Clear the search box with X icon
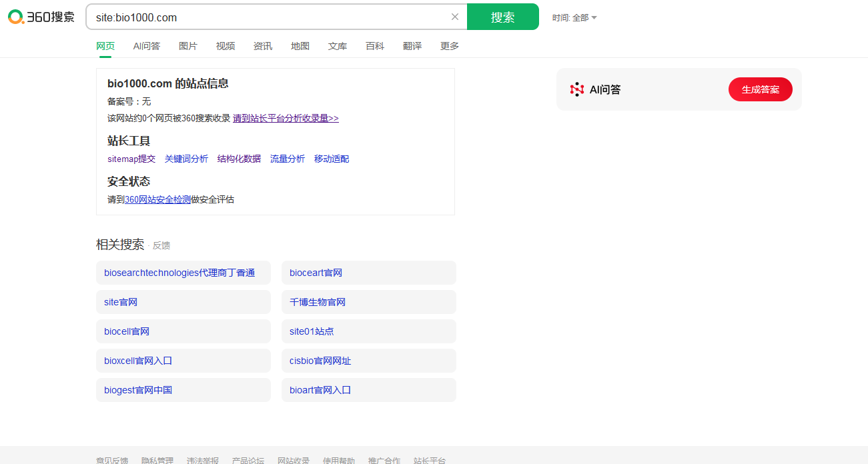This screenshot has width=868, height=464. click(455, 17)
